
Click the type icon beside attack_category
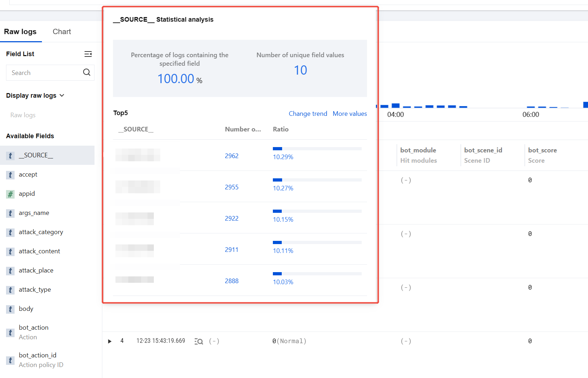point(10,232)
